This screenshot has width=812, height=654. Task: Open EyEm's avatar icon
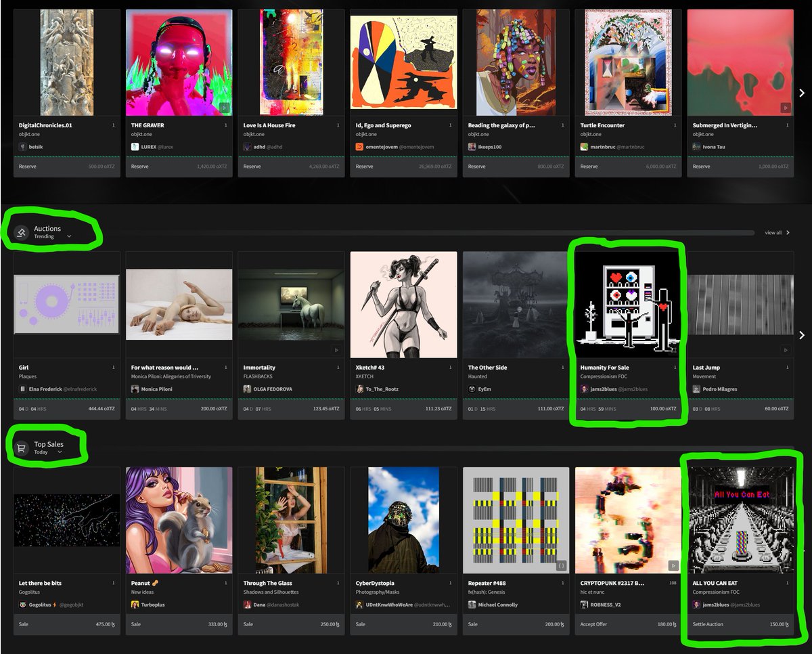tap(472, 389)
